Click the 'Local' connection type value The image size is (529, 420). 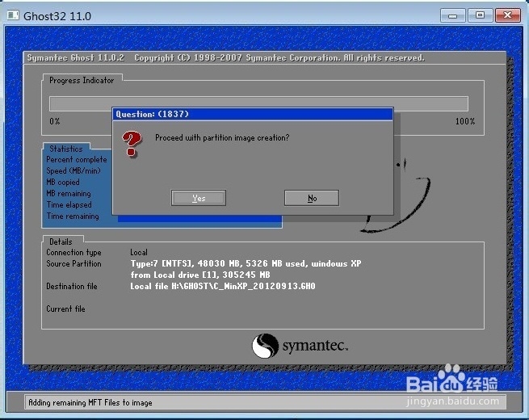(139, 252)
